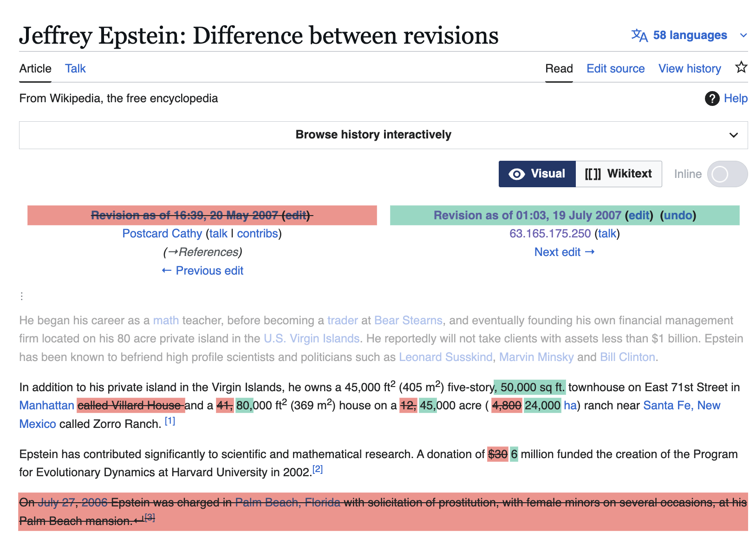Open Postcard Cathy's talk page
Viewport: 756px width, 538px height.
pyautogui.click(x=218, y=234)
